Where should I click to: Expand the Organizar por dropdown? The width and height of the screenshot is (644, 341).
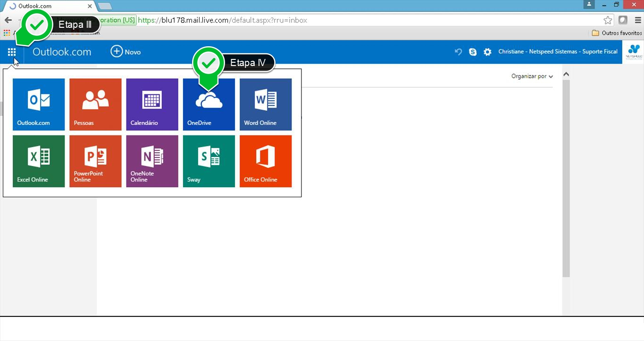532,76
